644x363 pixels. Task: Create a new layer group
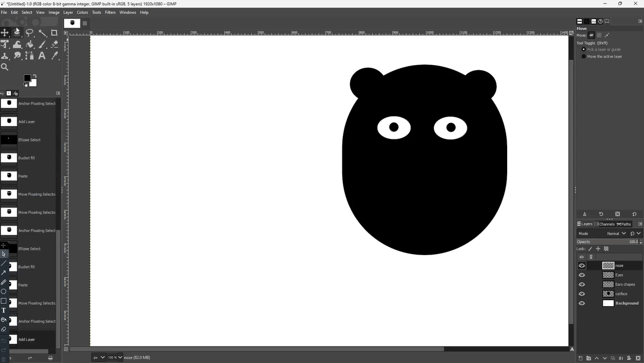(x=589, y=358)
